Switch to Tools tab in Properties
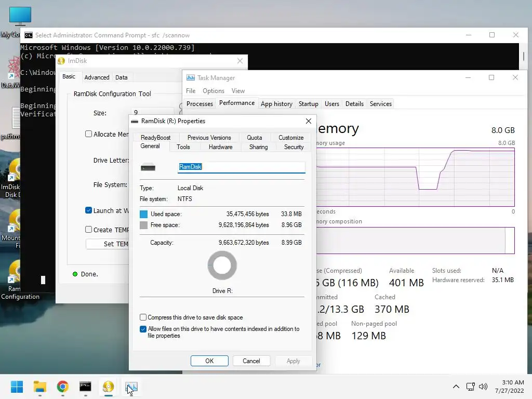532x399 pixels. point(183,147)
